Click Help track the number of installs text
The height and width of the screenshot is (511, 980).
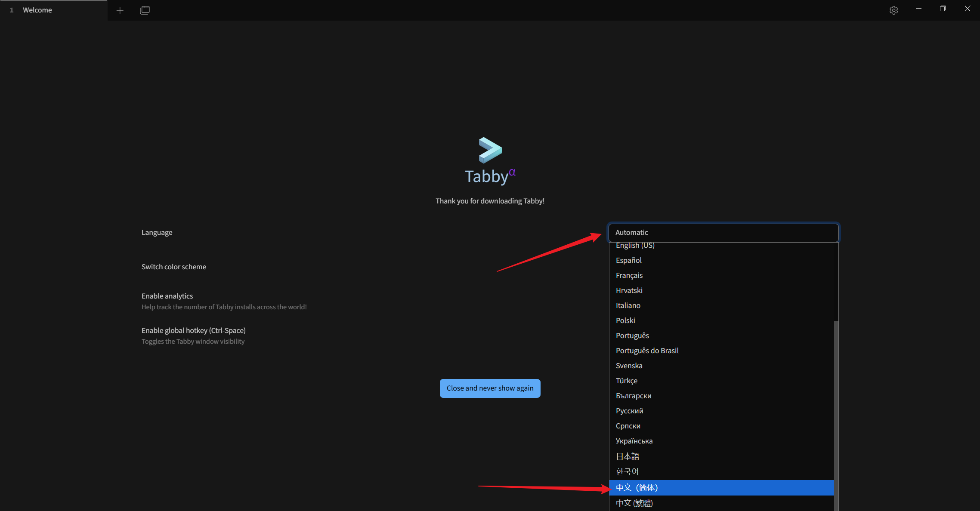(x=224, y=307)
